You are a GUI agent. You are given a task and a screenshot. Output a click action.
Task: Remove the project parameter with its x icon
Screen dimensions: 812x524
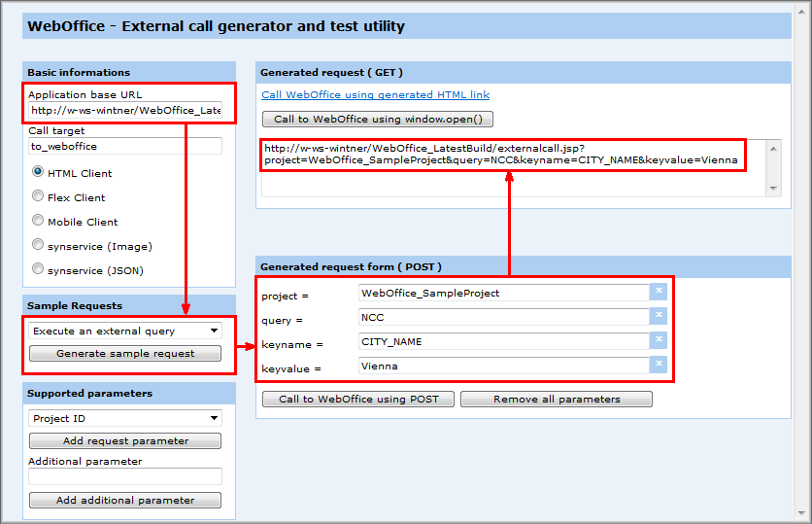[x=659, y=292]
